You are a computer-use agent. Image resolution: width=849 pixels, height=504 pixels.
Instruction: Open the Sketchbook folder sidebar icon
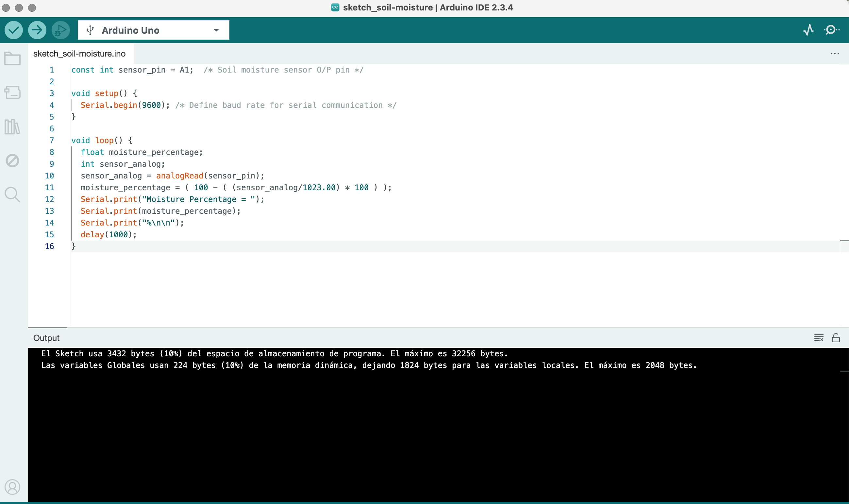pyautogui.click(x=12, y=59)
